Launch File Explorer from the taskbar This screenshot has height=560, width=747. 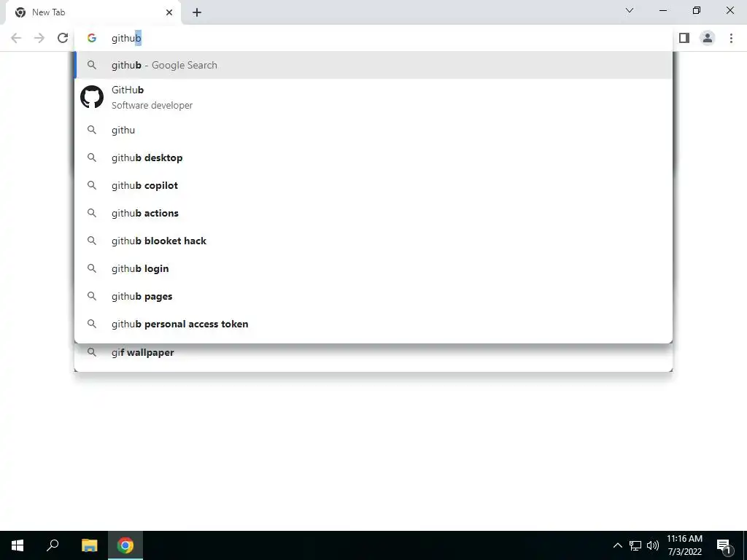[89, 545]
